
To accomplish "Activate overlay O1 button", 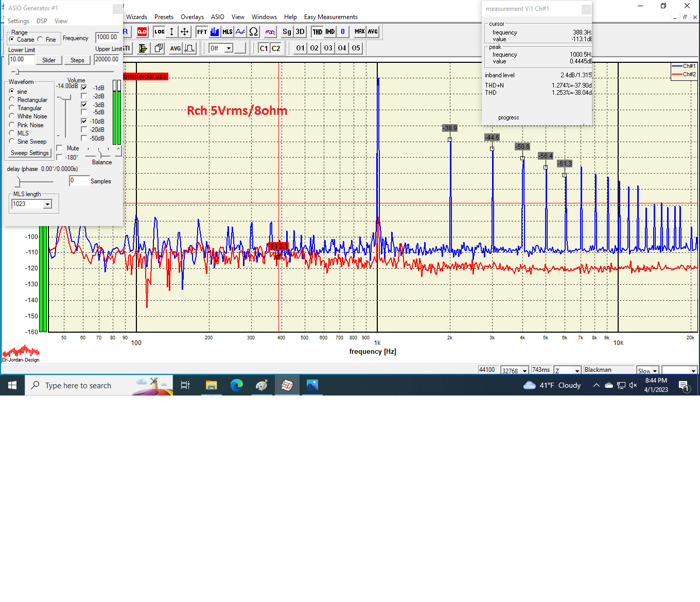I will (x=301, y=48).
